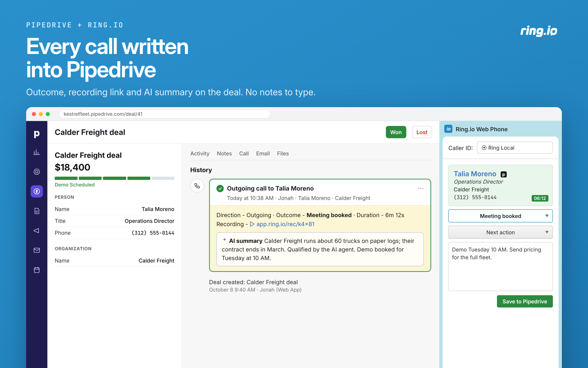Switch to the Email tab
The height and width of the screenshot is (368, 588).
pyautogui.click(x=263, y=153)
